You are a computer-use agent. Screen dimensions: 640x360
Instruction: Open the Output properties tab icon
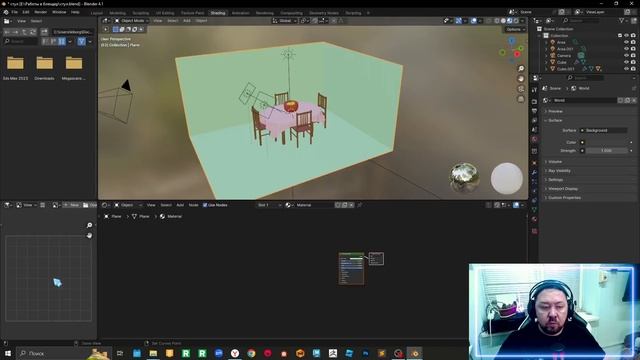coord(534,111)
